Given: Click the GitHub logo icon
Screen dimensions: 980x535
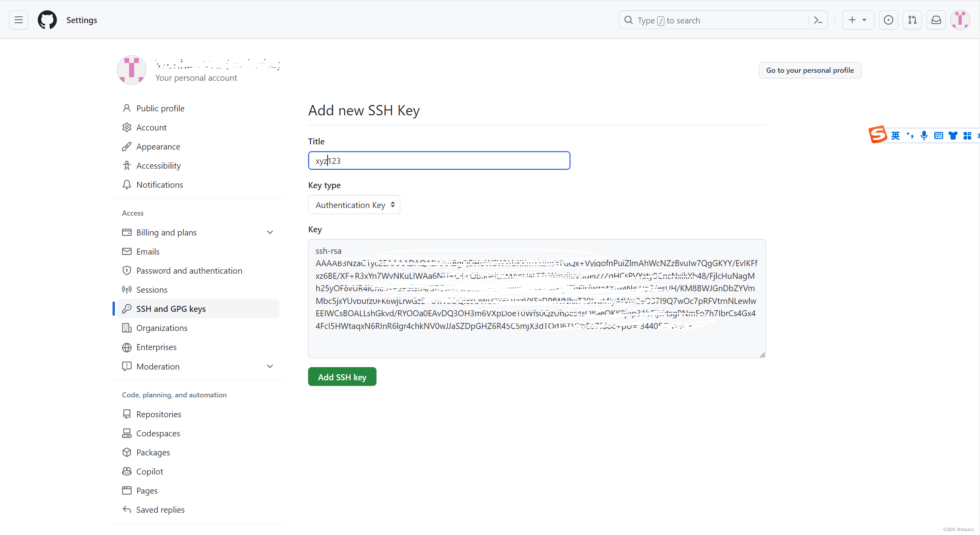Looking at the screenshot, I should (x=47, y=20).
